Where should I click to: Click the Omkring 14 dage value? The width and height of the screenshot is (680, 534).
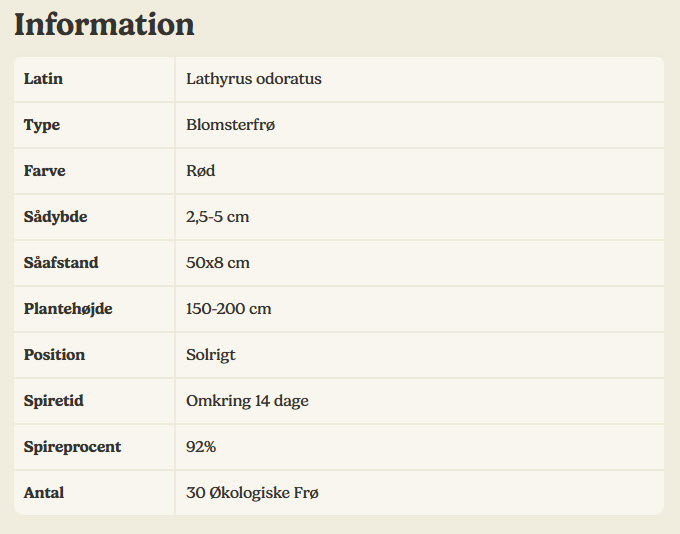click(247, 401)
